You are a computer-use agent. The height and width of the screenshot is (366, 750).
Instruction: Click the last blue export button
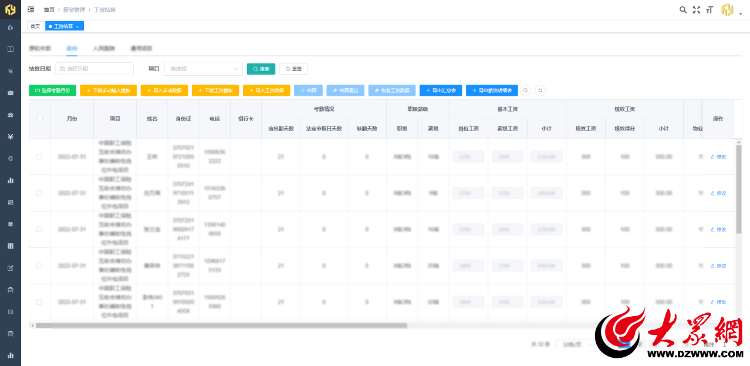point(492,90)
